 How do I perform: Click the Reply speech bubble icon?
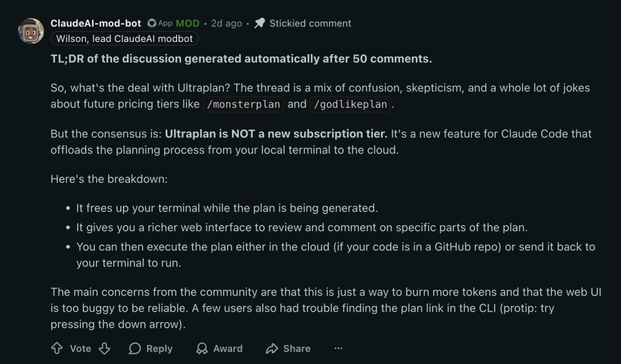pos(135,348)
